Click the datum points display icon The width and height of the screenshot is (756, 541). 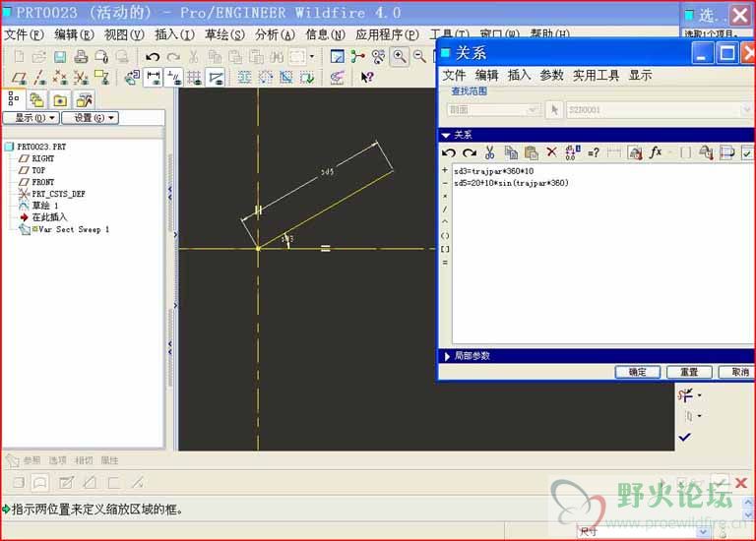(x=60, y=77)
